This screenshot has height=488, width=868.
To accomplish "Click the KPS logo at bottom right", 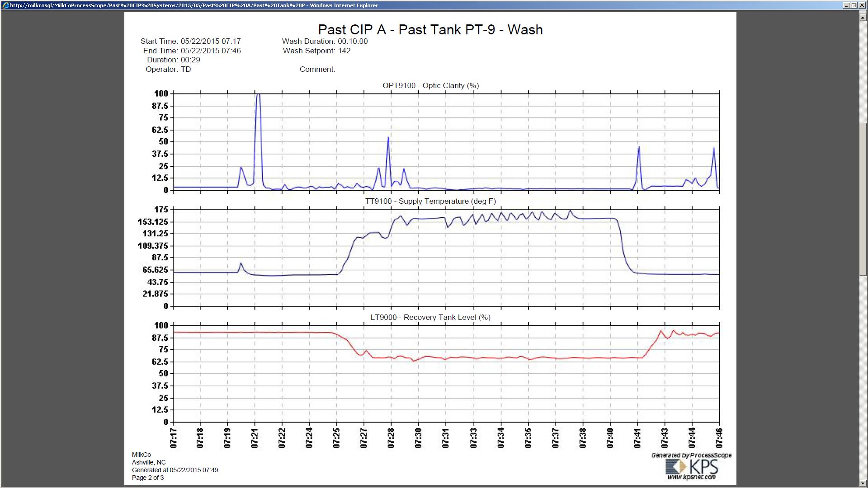I will (692, 466).
